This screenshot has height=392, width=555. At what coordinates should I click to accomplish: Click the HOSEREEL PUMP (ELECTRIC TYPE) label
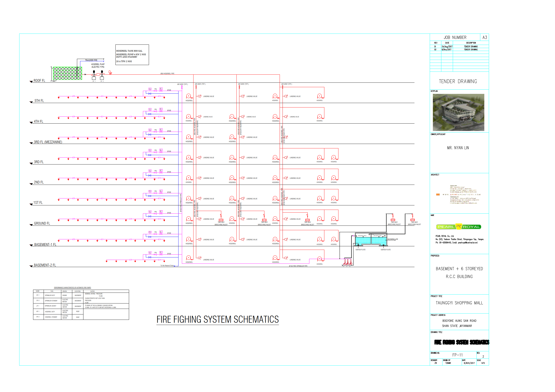[x=98, y=66]
